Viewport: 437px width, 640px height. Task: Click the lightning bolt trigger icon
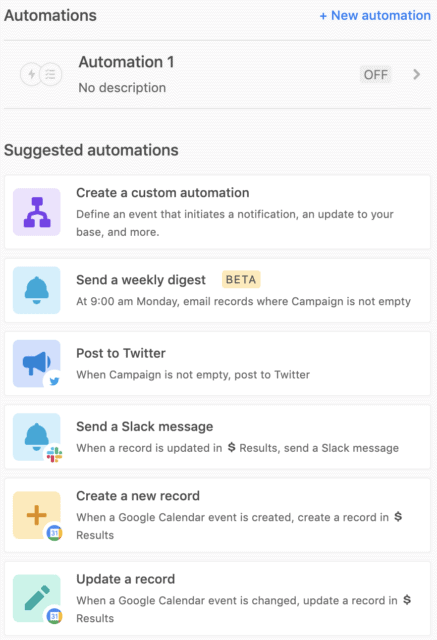(x=31, y=74)
